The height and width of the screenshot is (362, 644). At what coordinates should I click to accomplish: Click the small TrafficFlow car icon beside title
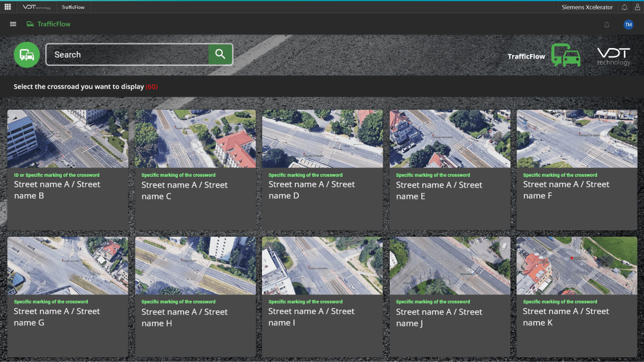tap(30, 24)
